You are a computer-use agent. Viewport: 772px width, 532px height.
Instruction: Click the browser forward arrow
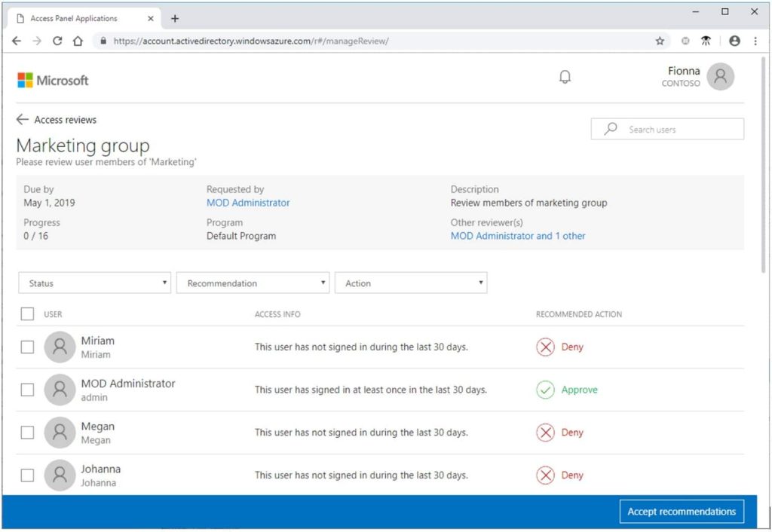(37, 41)
